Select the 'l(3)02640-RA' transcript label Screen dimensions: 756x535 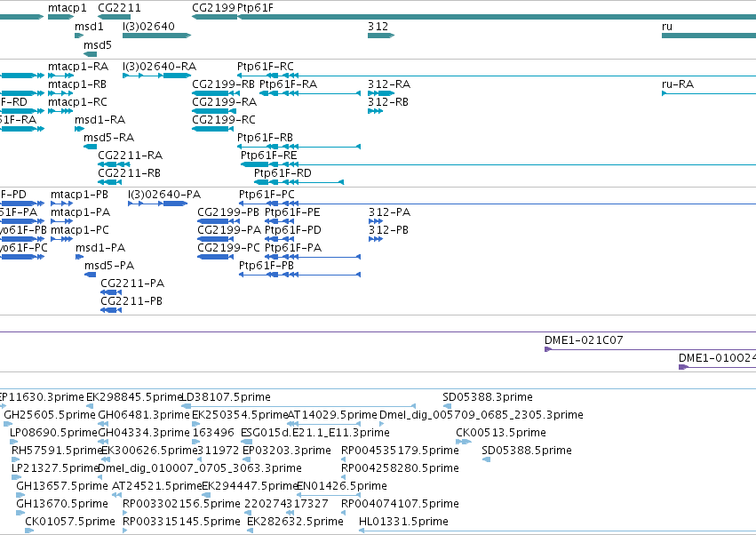pyautogui.click(x=160, y=66)
